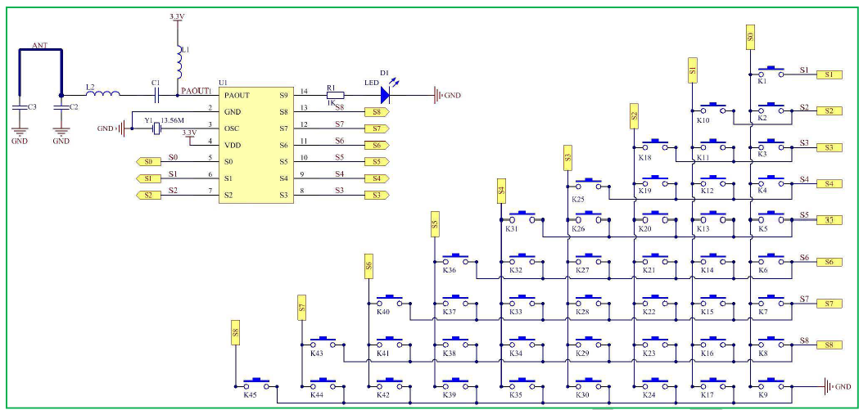Select the LED D1 diode symbol
868x410 pixels.
pos(382,95)
